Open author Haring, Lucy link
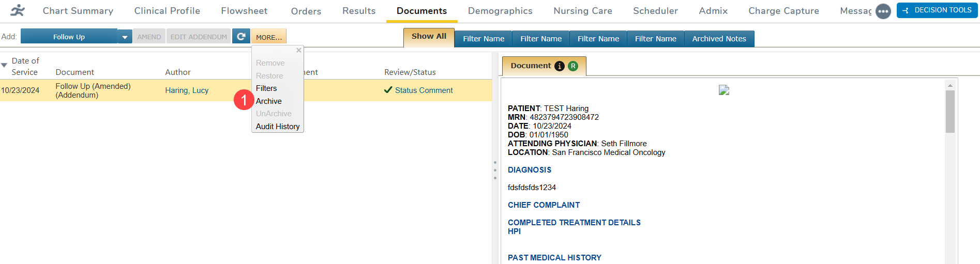 pyautogui.click(x=187, y=90)
